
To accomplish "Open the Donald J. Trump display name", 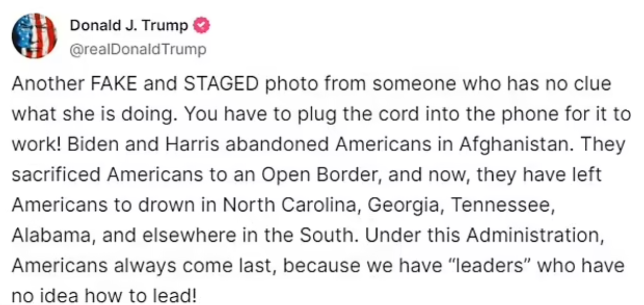I will (x=129, y=25).
